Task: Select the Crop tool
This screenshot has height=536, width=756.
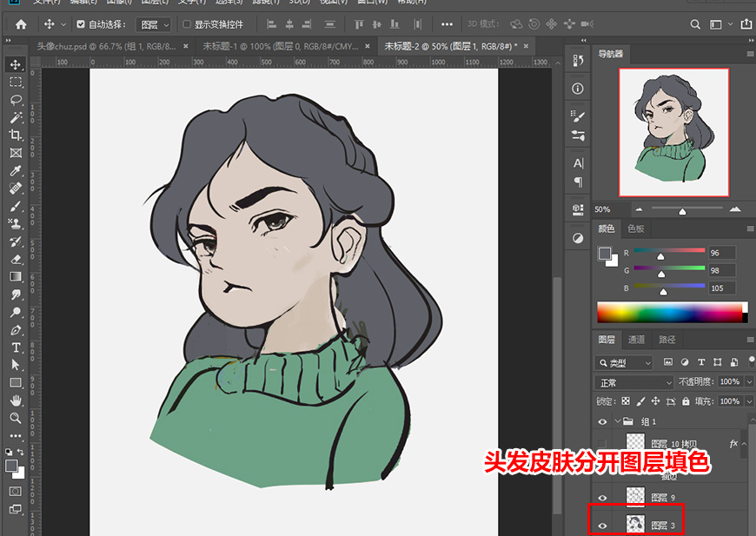Action: tap(16, 135)
